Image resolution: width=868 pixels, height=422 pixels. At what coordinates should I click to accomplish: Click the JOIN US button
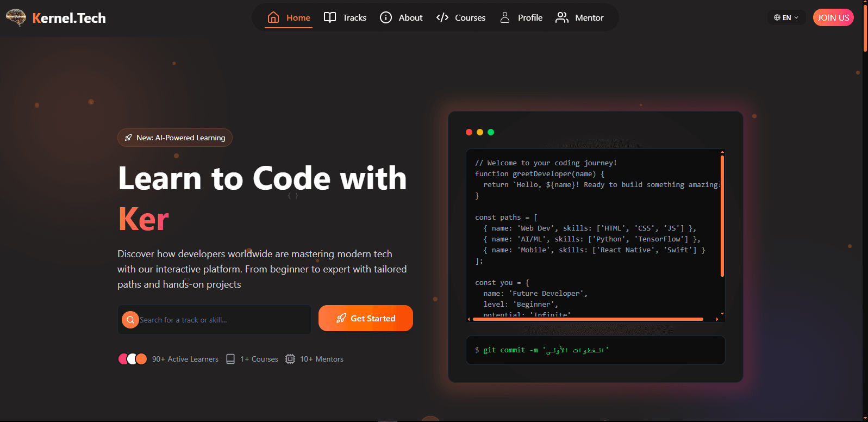point(833,17)
